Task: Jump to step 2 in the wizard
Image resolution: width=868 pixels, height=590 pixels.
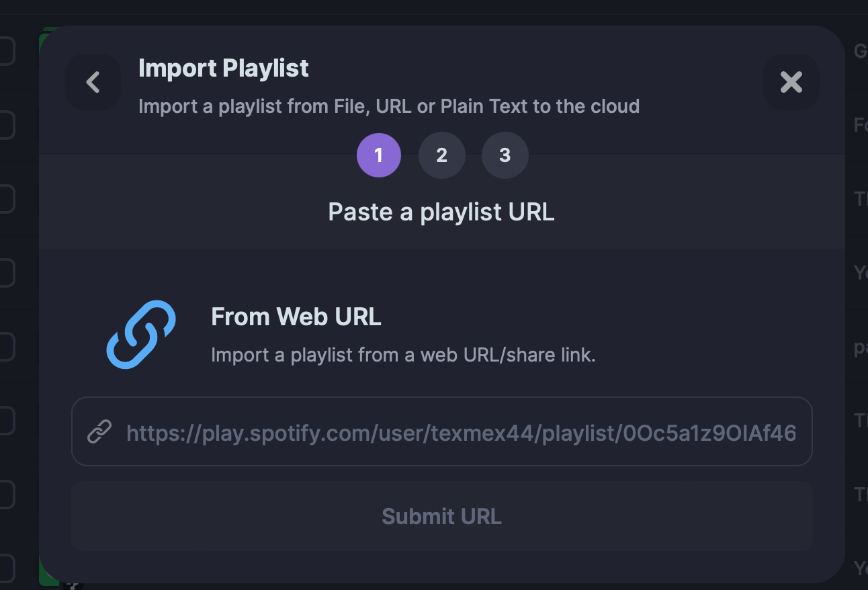Action: (x=441, y=155)
